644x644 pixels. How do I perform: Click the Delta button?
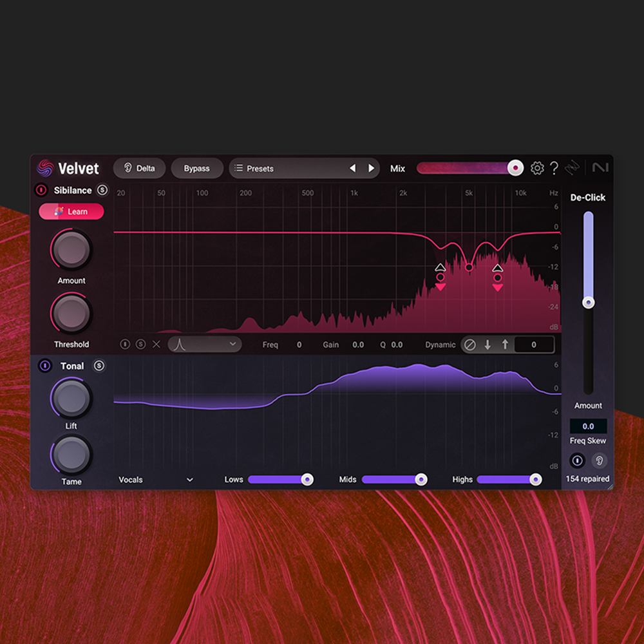click(x=139, y=168)
